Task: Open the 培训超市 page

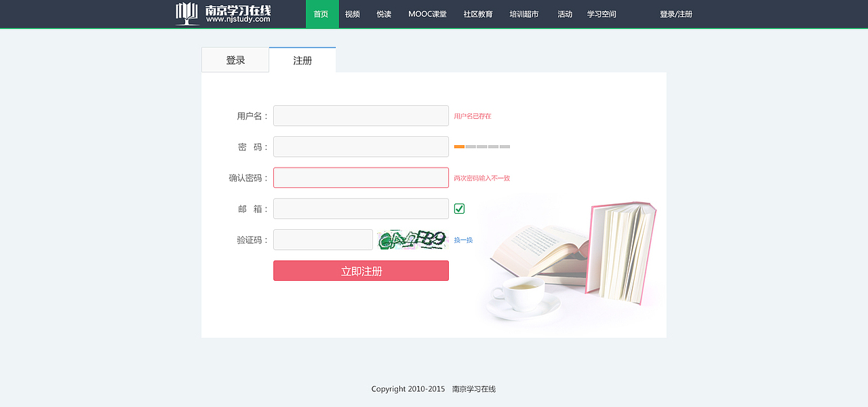Action: [523, 14]
